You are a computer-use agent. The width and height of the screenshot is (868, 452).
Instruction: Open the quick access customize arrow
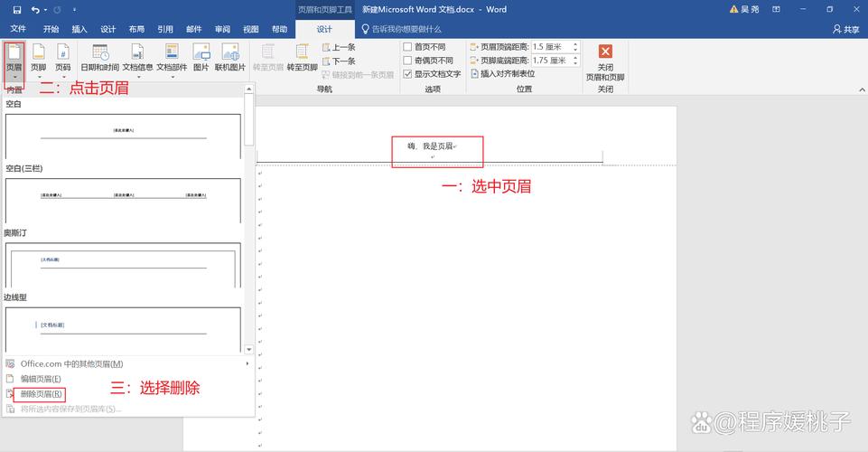(x=75, y=10)
